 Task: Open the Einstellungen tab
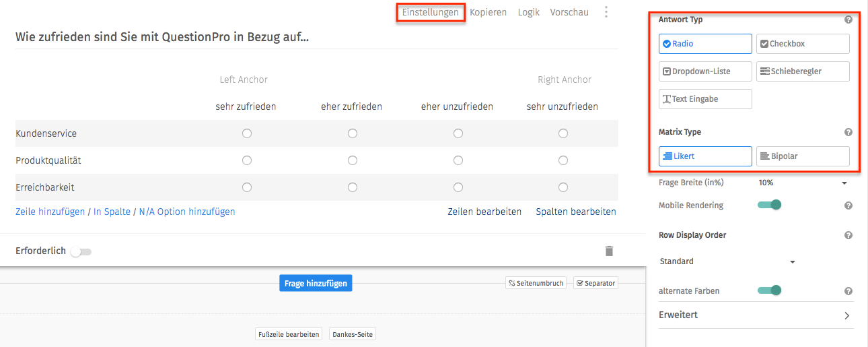coord(431,12)
